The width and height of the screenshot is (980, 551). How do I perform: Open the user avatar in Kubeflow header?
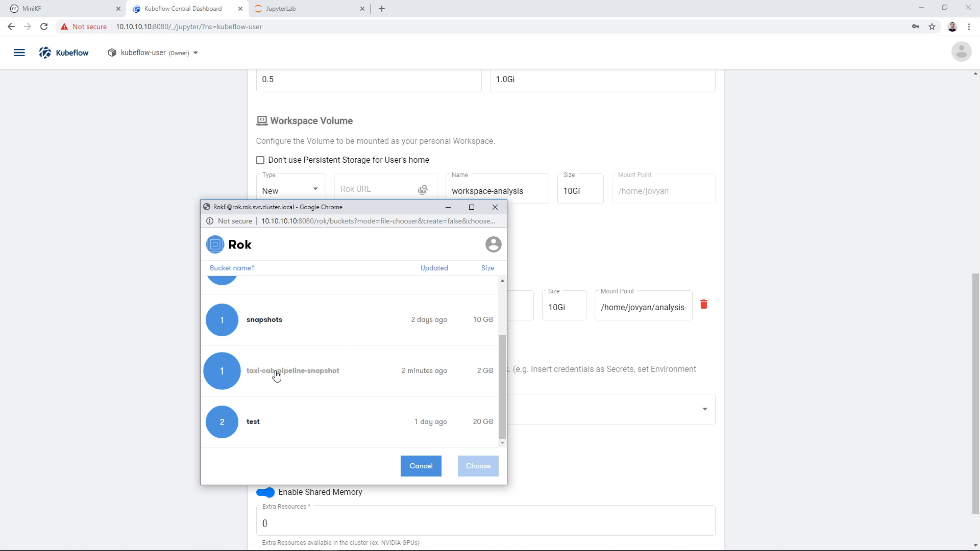point(961,52)
